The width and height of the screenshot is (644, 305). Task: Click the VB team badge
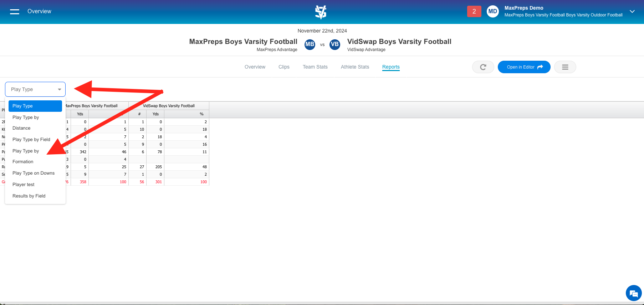pos(334,45)
